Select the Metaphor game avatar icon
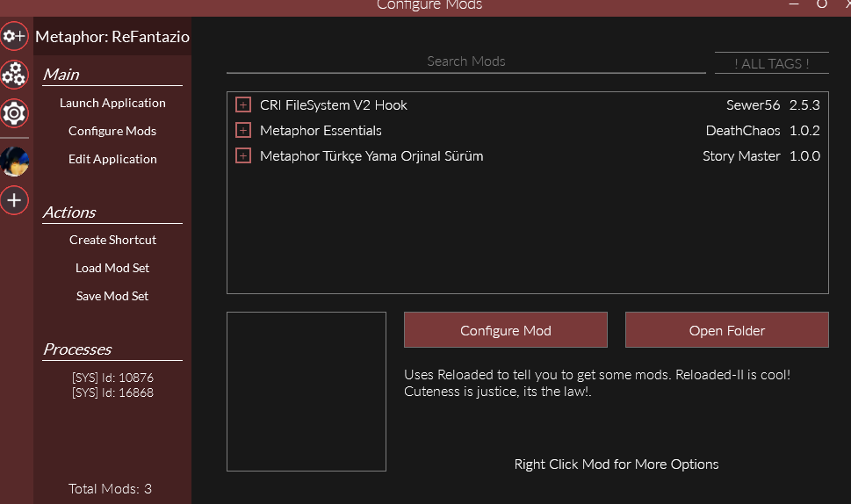The image size is (851, 504). 14,162
